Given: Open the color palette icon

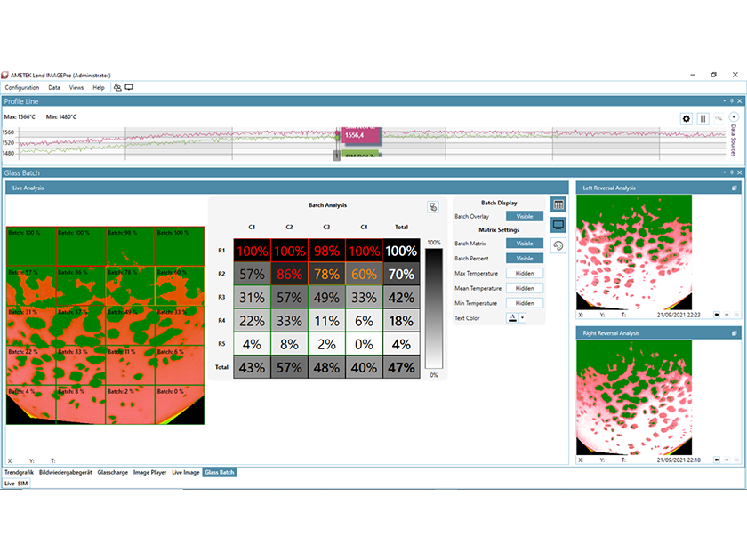Looking at the screenshot, I should pos(558,245).
